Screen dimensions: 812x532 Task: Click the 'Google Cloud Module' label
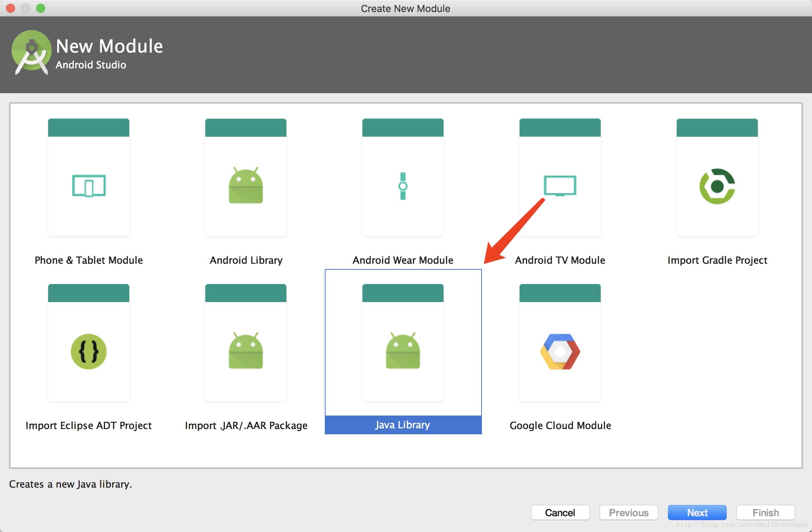(560, 425)
